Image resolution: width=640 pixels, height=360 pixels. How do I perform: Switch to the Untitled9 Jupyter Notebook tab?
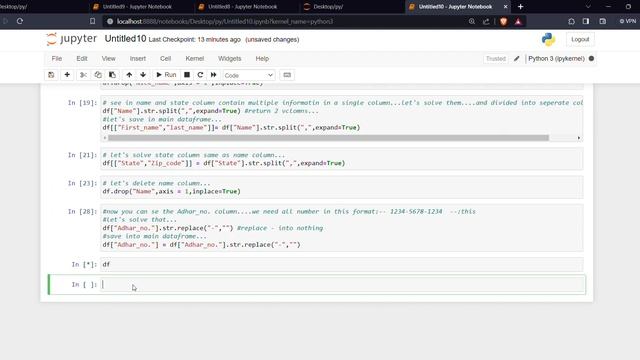pos(137,7)
